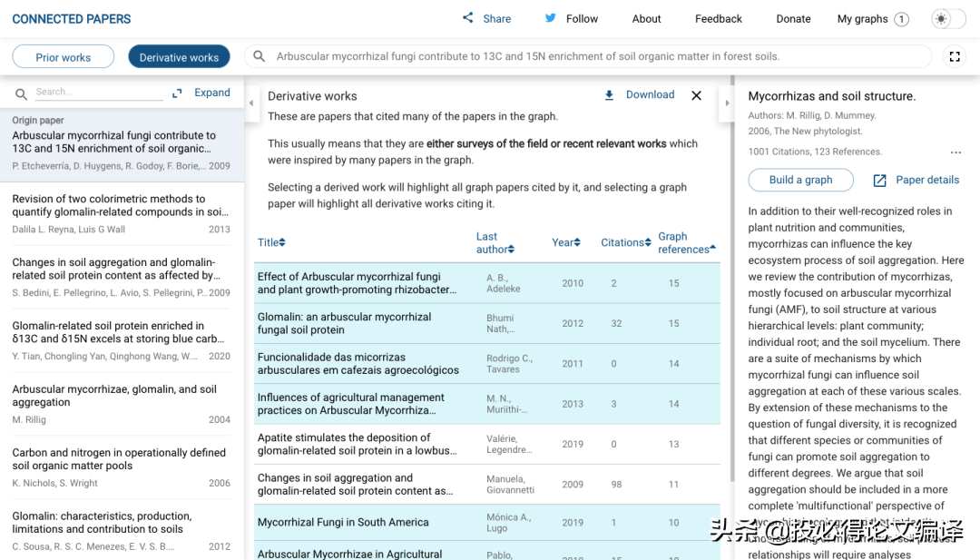This screenshot has width=980, height=560.
Task: Collapse left panel with the left arrow
Action: pyautogui.click(x=251, y=103)
